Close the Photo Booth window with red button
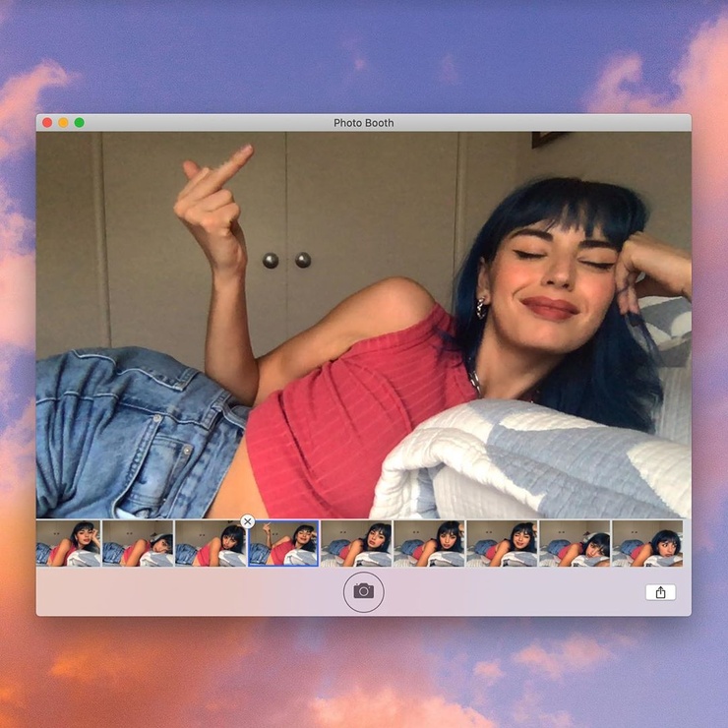728x728 pixels. [x=47, y=123]
